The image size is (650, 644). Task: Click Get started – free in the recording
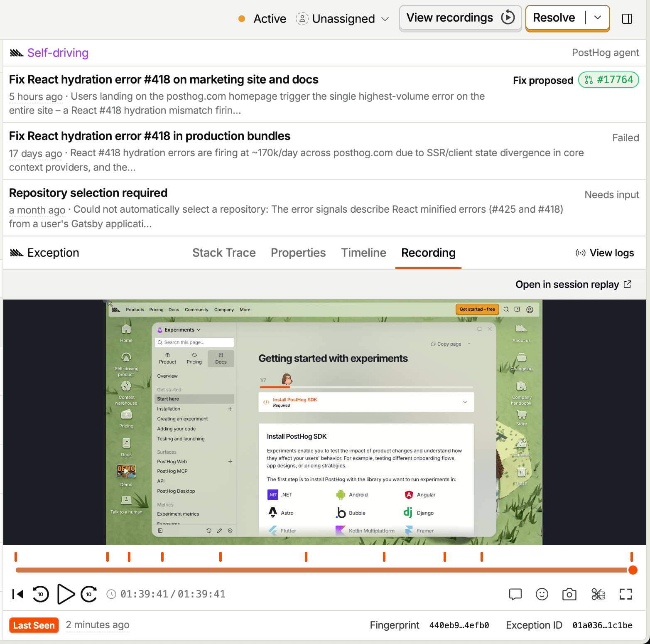477,310
